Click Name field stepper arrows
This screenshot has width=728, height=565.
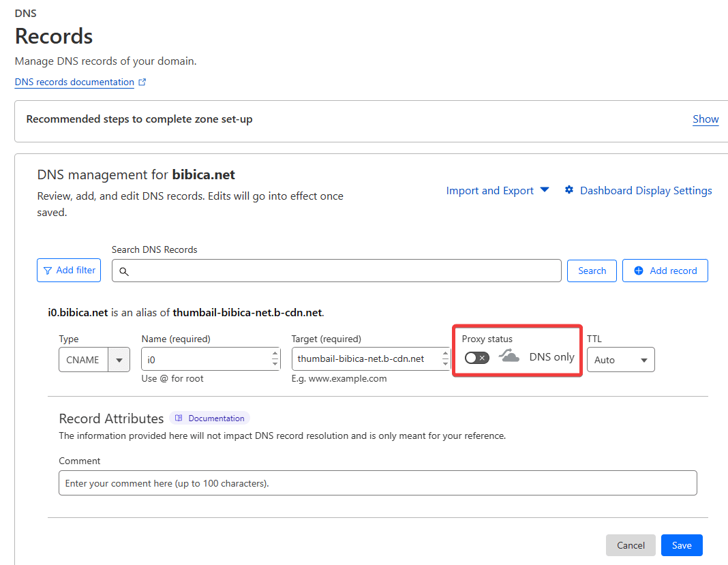tap(275, 359)
